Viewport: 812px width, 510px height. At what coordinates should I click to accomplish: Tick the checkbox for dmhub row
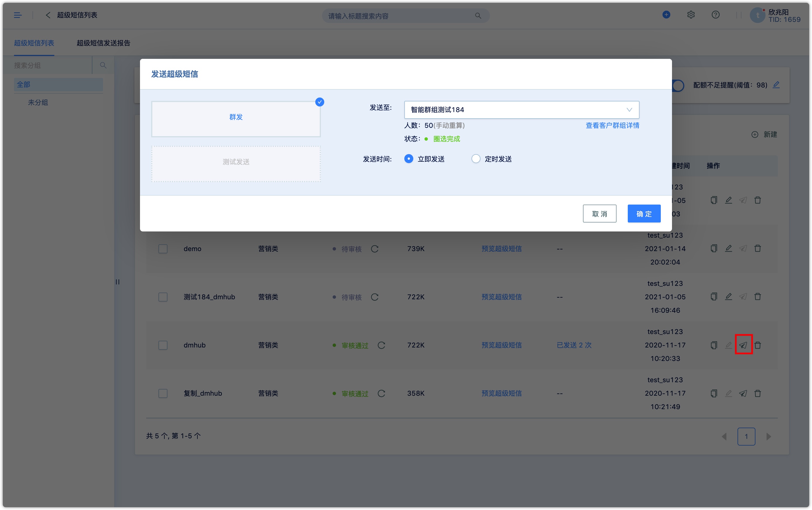163,346
